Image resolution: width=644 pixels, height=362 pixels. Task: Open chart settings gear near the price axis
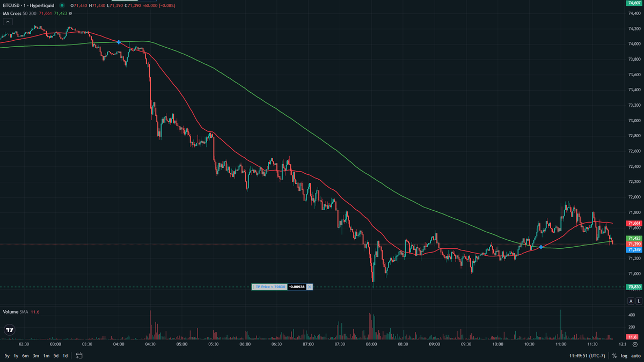(635, 345)
